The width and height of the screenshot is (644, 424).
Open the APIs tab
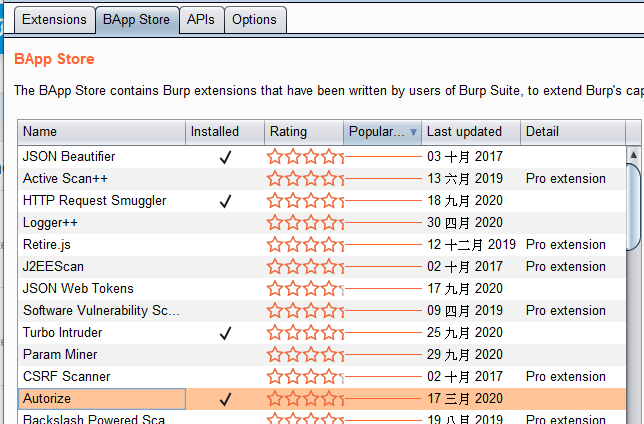pos(200,19)
